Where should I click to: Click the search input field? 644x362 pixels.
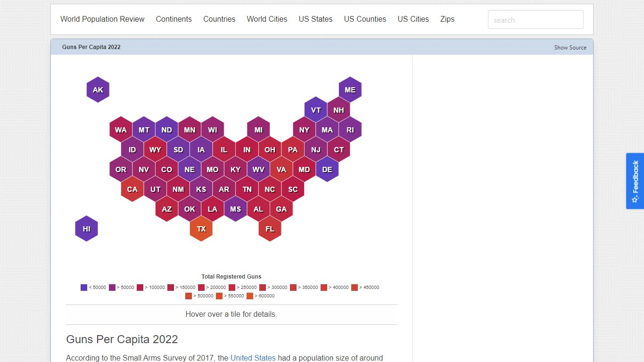click(536, 20)
